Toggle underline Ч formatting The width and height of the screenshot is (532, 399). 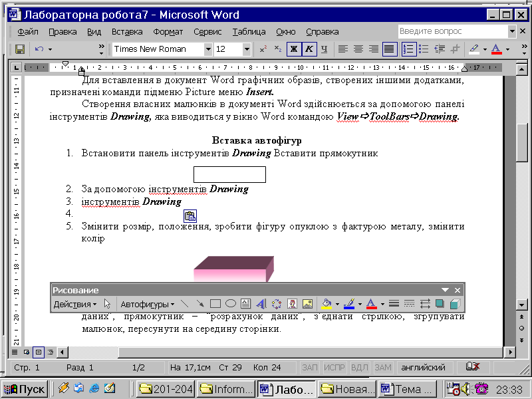coord(325,49)
